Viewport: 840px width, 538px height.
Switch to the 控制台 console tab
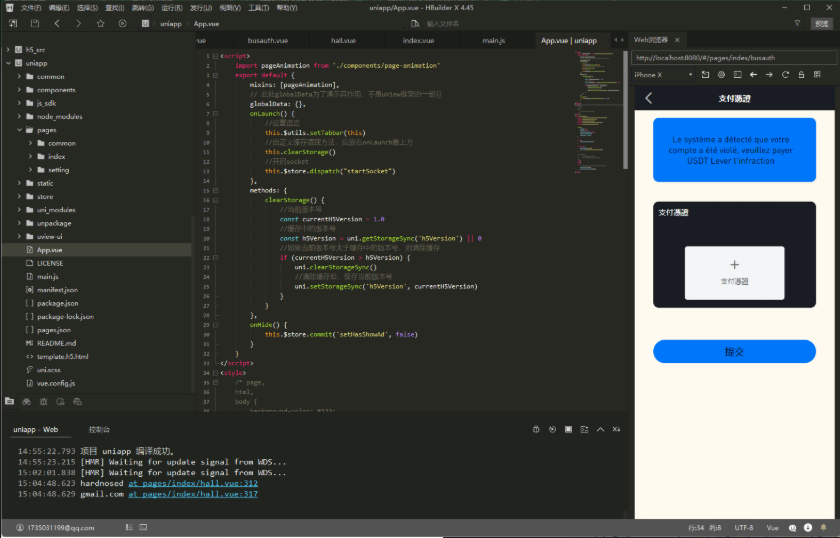pos(99,429)
